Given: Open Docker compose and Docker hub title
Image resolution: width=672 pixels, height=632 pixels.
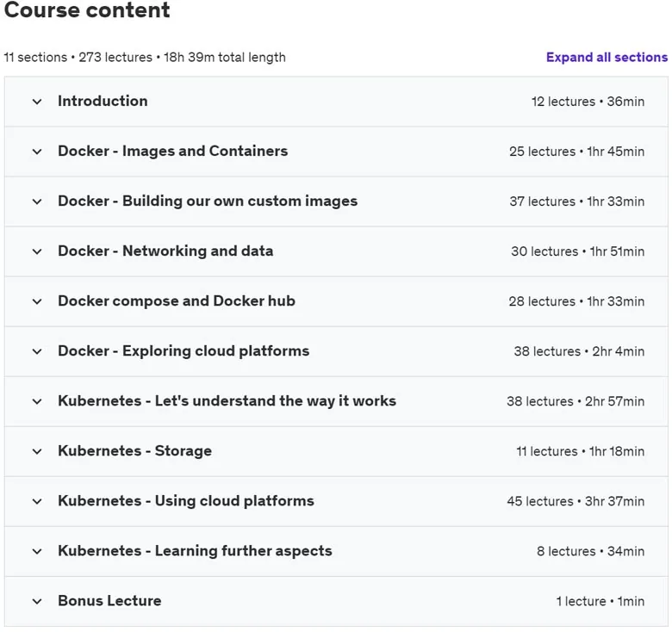Looking at the screenshot, I should click(177, 301).
